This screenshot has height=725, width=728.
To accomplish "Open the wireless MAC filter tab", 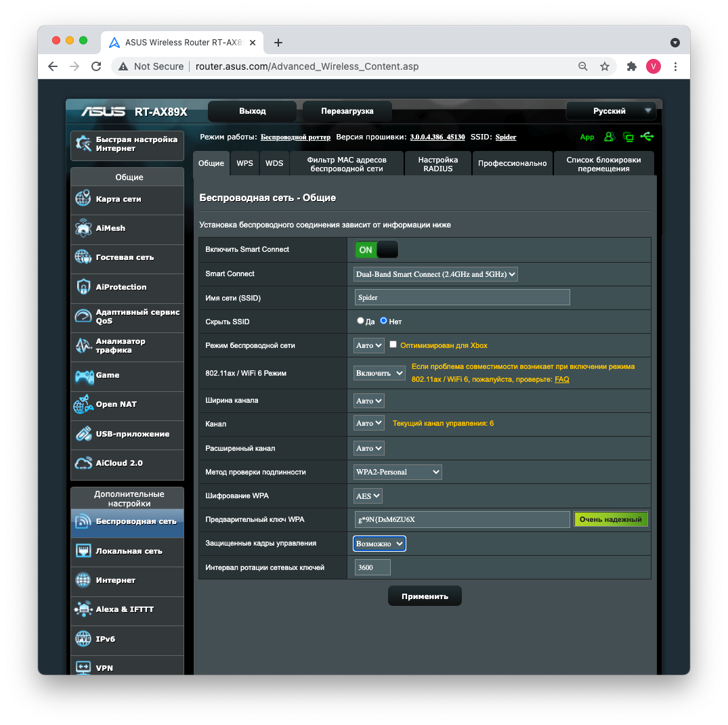I will tap(347, 163).
